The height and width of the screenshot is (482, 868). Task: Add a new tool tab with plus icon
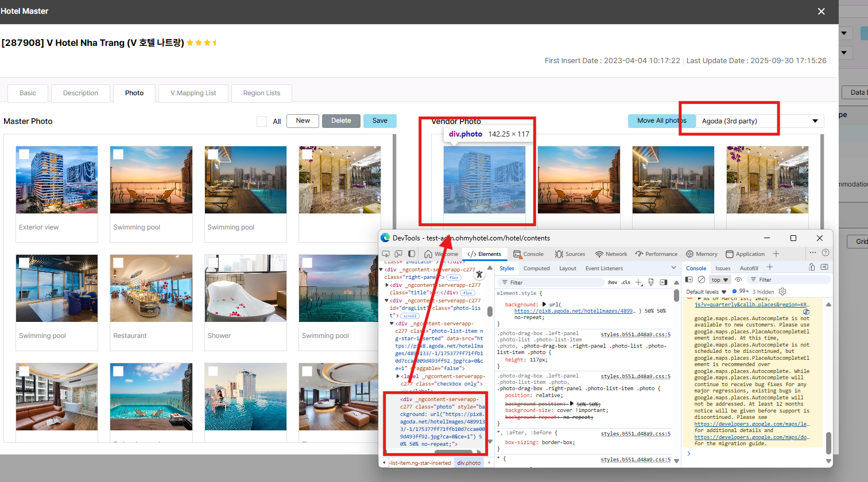[x=776, y=254]
